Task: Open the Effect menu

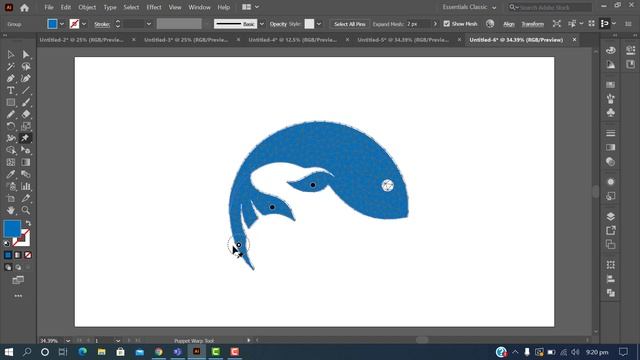Action: click(x=154, y=7)
